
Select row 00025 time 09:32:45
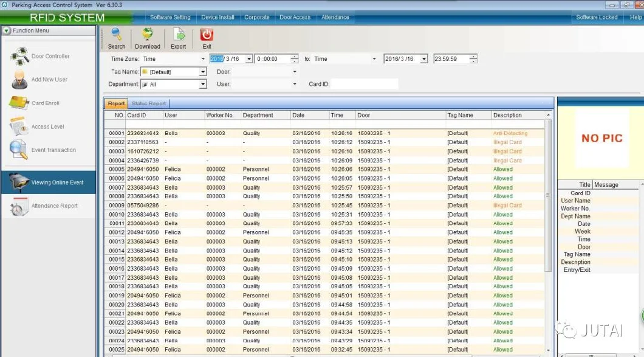point(341,350)
